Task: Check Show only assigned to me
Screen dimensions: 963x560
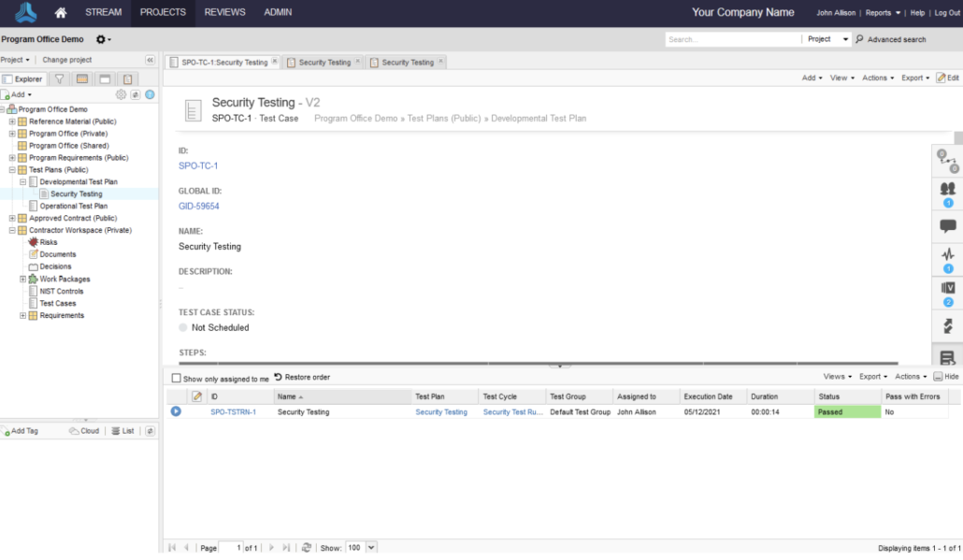Action: 176,377
